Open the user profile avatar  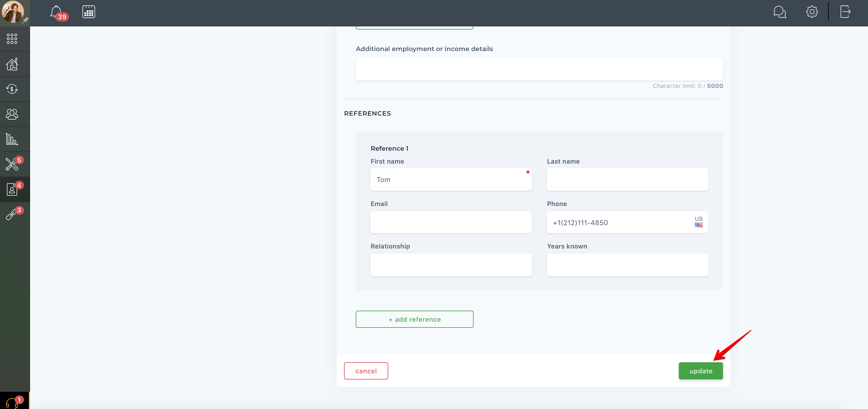(x=13, y=12)
